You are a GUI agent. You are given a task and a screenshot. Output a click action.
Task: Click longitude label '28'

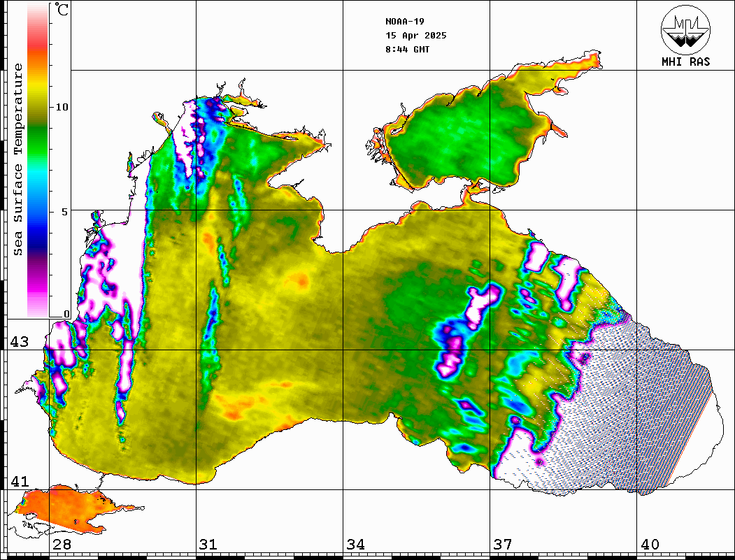point(62,545)
